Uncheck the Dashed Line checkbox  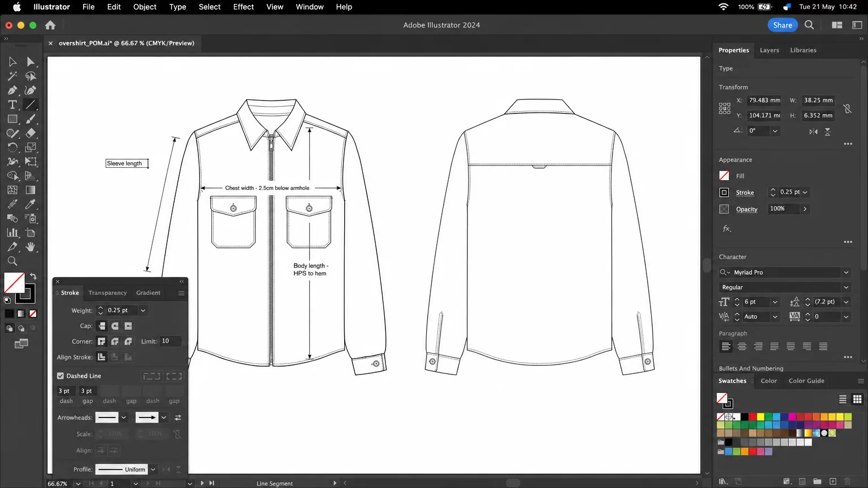pyautogui.click(x=60, y=376)
